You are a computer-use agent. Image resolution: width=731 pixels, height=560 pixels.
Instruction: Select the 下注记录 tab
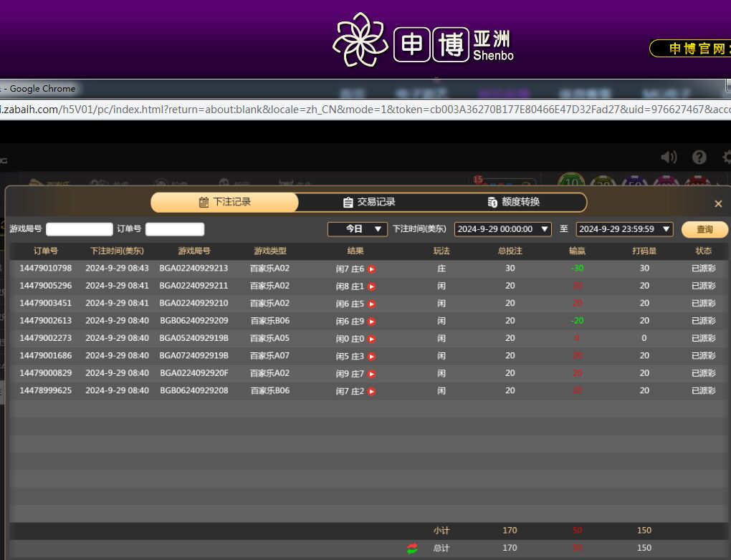tap(224, 203)
